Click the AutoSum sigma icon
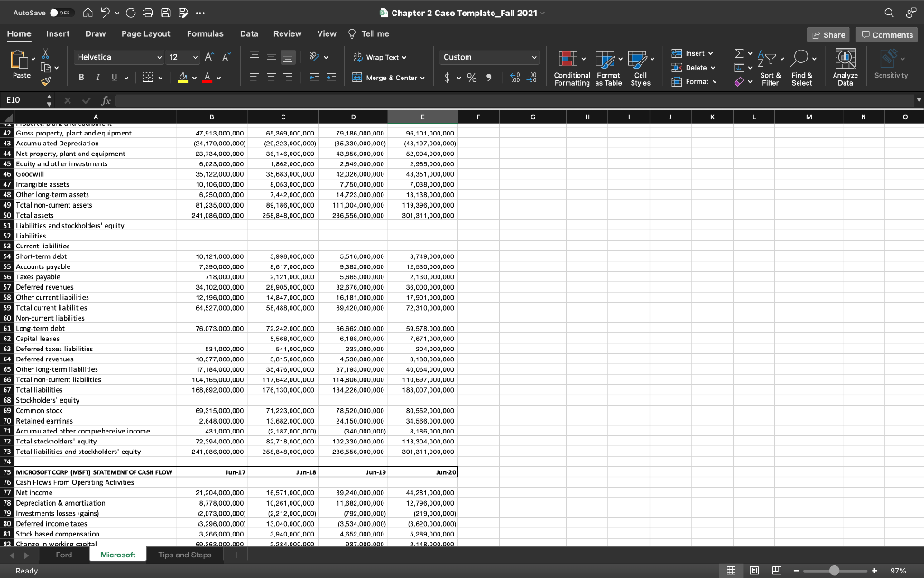 [x=738, y=53]
